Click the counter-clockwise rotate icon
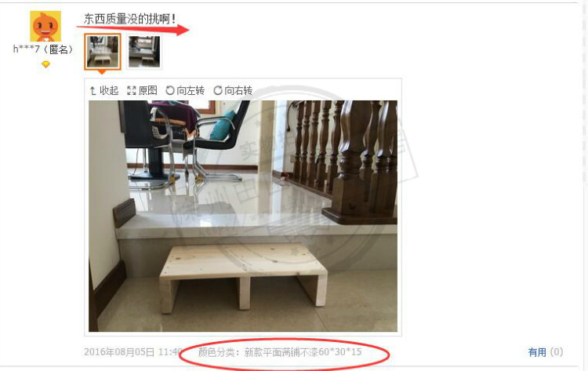 [x=170, y=90]
